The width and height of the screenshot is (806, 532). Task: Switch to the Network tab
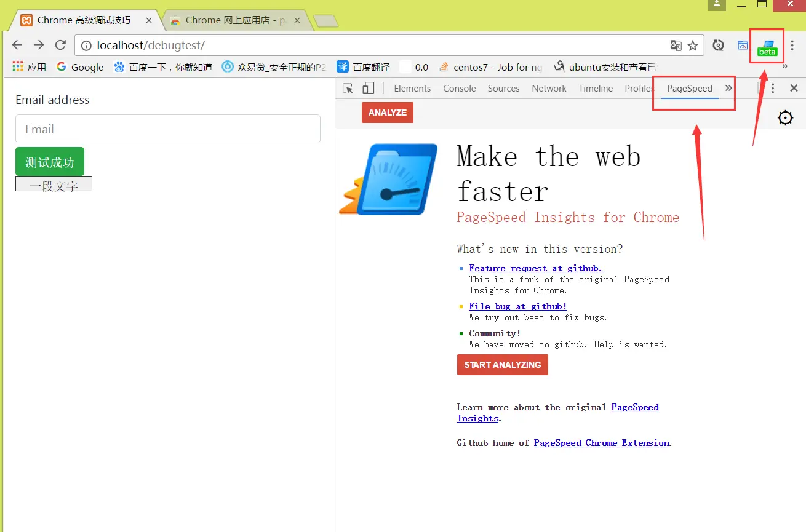pyautogui.click(x=549, y=89)
